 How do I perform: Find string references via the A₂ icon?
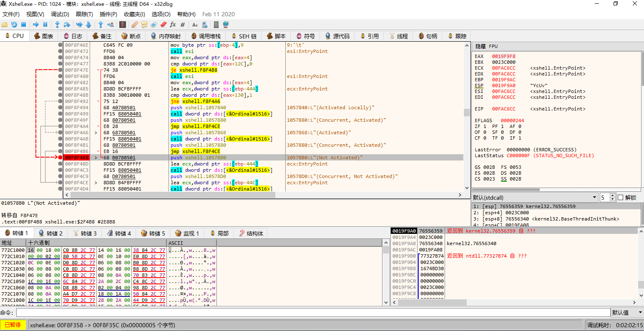pyautogui.click(x=195, y=25)
